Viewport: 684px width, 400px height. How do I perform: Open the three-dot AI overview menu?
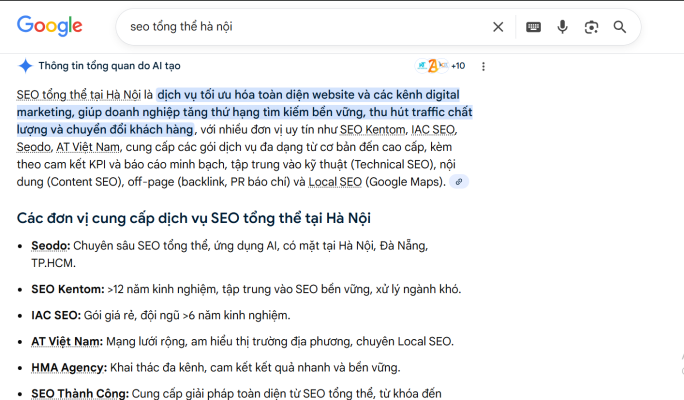coord(483,66)
